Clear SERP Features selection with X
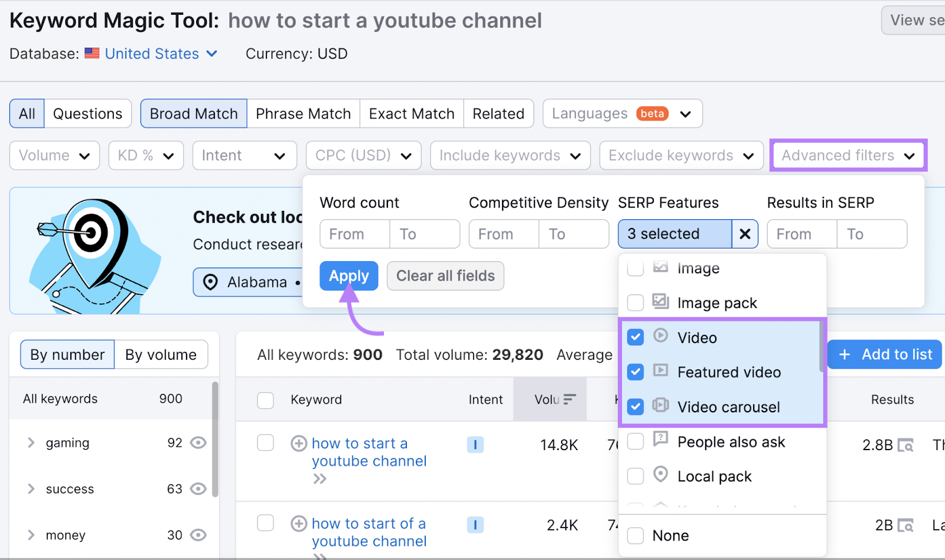The width and height of the screenshot is (945, 560). [x=745, y=234]
